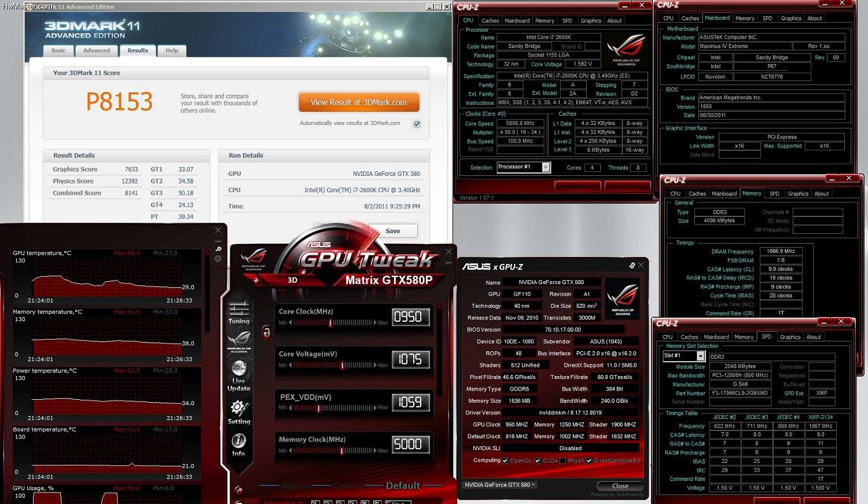Click the Core Voltage Min arrow

(290, 365)
